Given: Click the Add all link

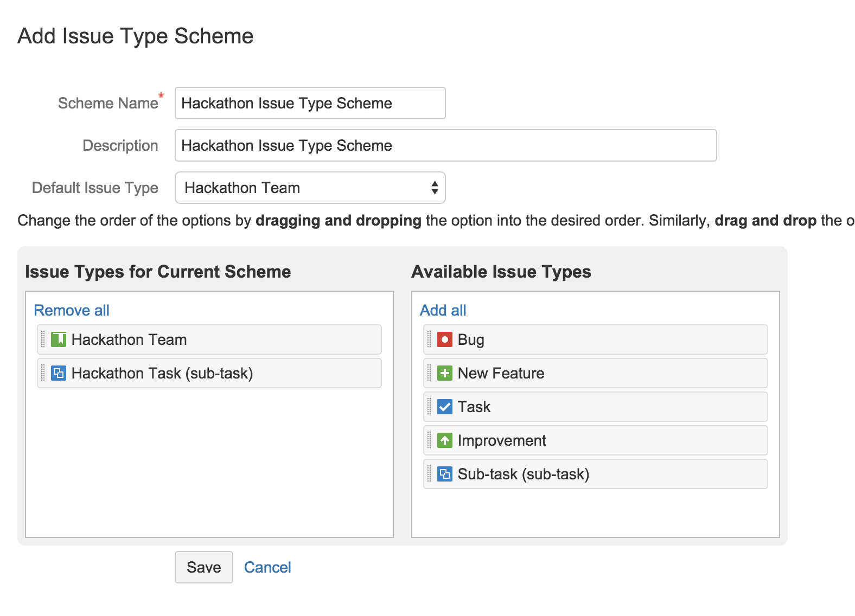Looking at the screenshot, I should [x=443, y=310].
